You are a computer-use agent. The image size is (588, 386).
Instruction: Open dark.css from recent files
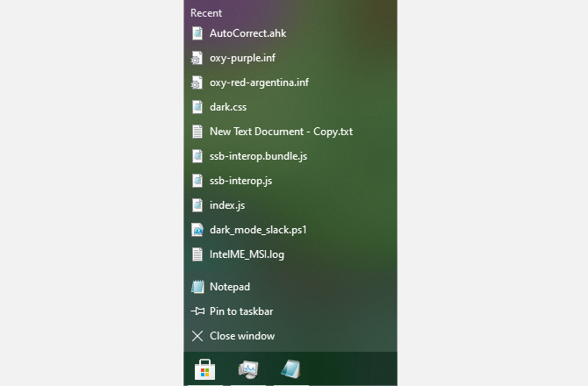(x=290, y=107)
